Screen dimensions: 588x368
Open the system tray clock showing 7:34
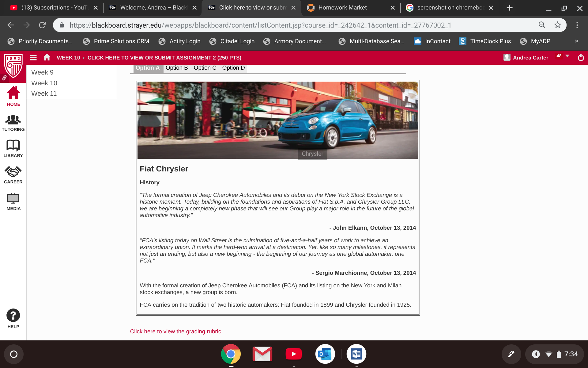pyautogui.click(x=571, y=354)
